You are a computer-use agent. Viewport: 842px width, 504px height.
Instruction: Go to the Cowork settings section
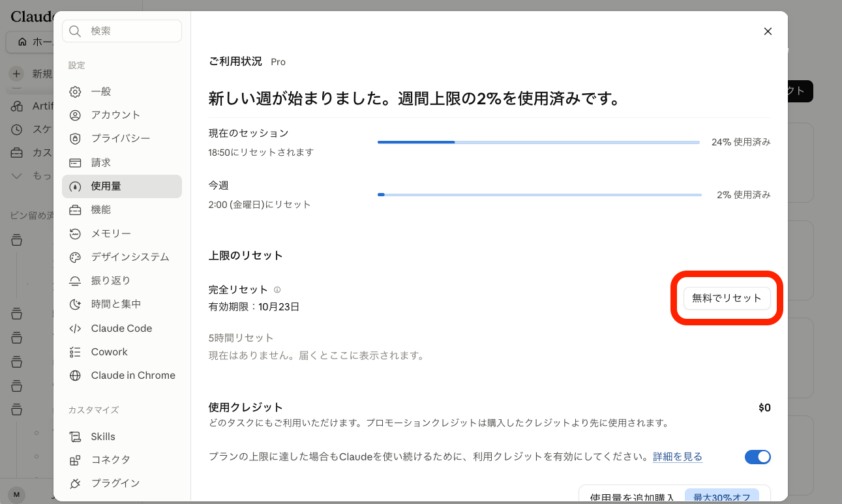point(122,352)
